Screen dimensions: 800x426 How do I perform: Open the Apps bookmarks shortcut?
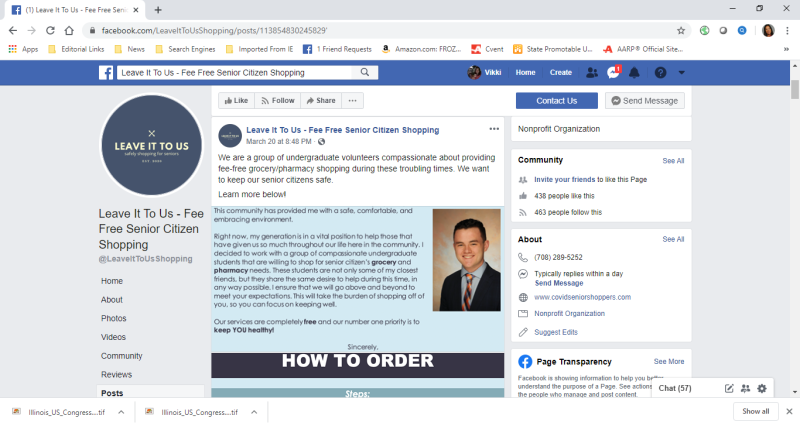23,49
